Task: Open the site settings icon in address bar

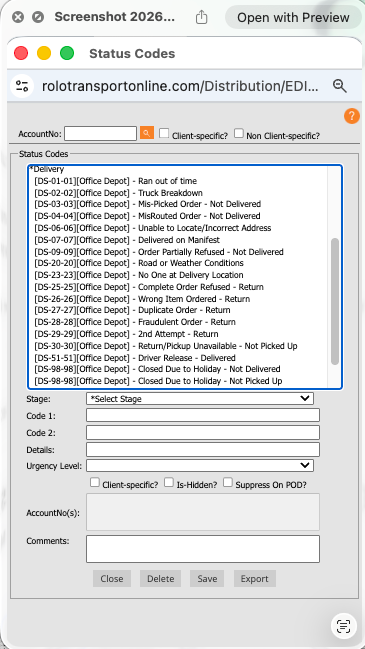Action: coord(22,86)
